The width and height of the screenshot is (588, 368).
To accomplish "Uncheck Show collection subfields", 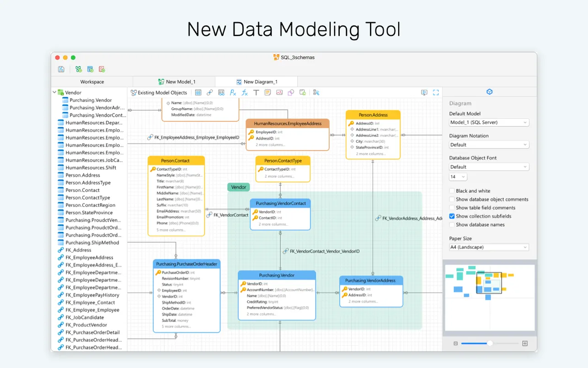I will click(452, 216).
